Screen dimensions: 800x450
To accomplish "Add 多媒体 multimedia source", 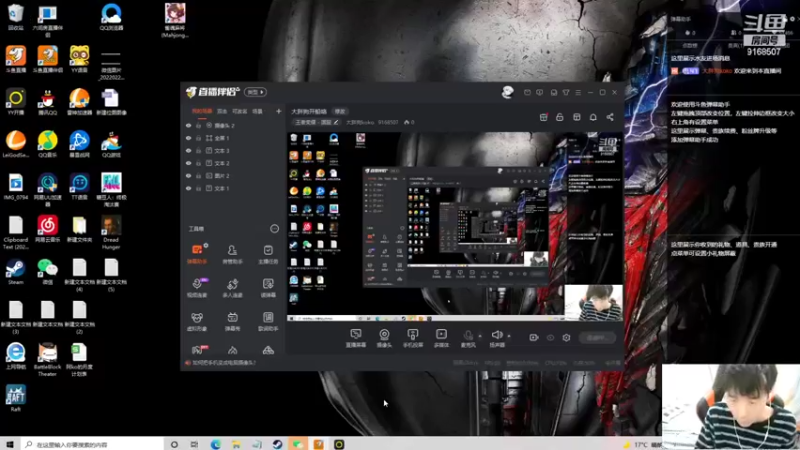I will click(441, 338).
